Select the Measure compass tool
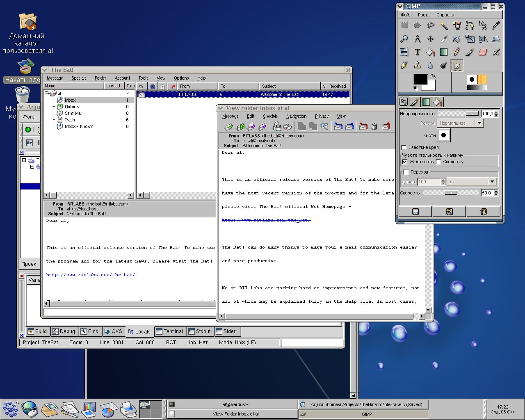The width and height of the screenshot is (525, 420). (x=418, y=39)
